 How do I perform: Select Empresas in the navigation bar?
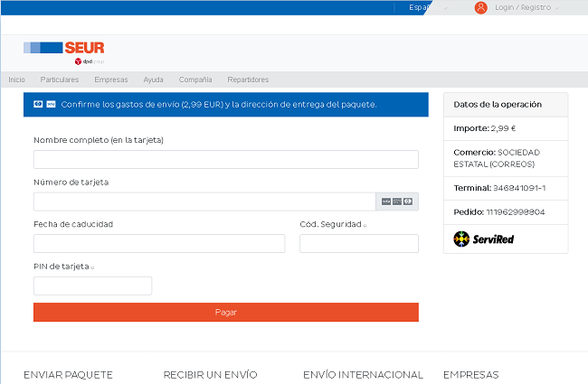pyautogui.click(x=110, y=80)
